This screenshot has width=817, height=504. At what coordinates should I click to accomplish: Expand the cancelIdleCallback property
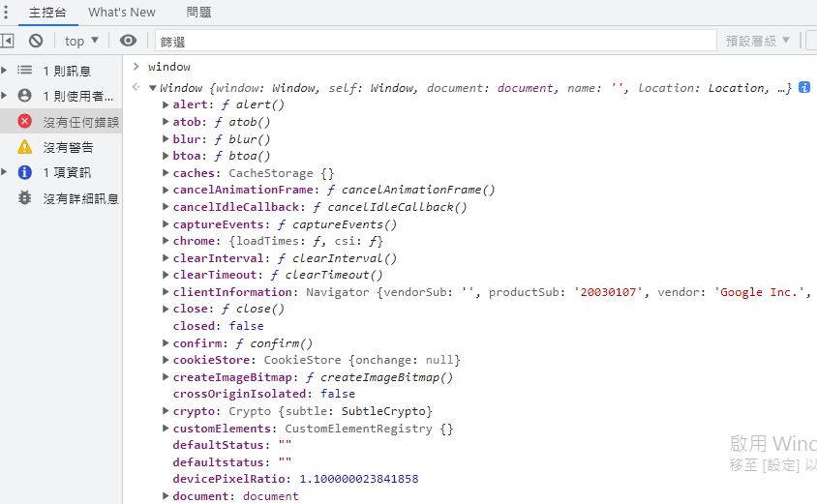[x=166, y=207]
